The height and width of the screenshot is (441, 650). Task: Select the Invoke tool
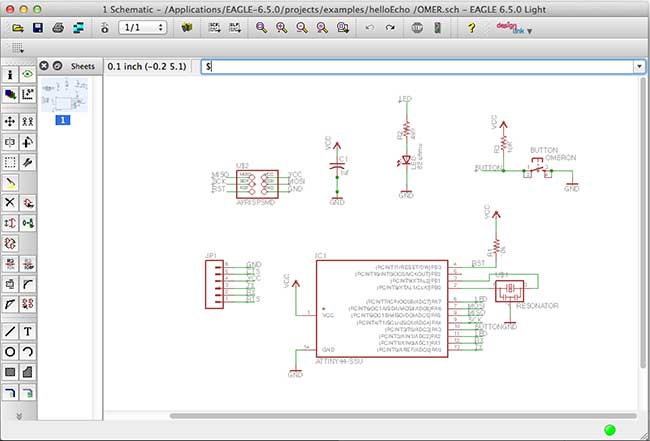pos(28,304)
